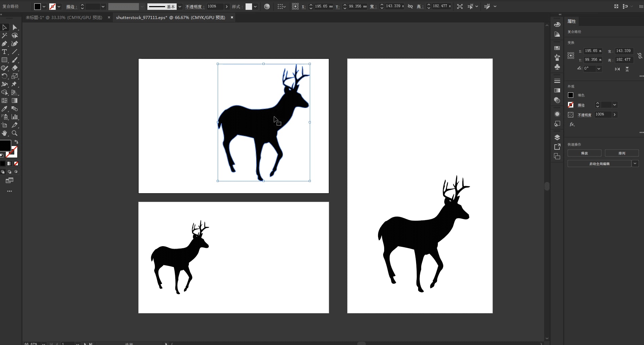Select the Eraser tool

15,68
